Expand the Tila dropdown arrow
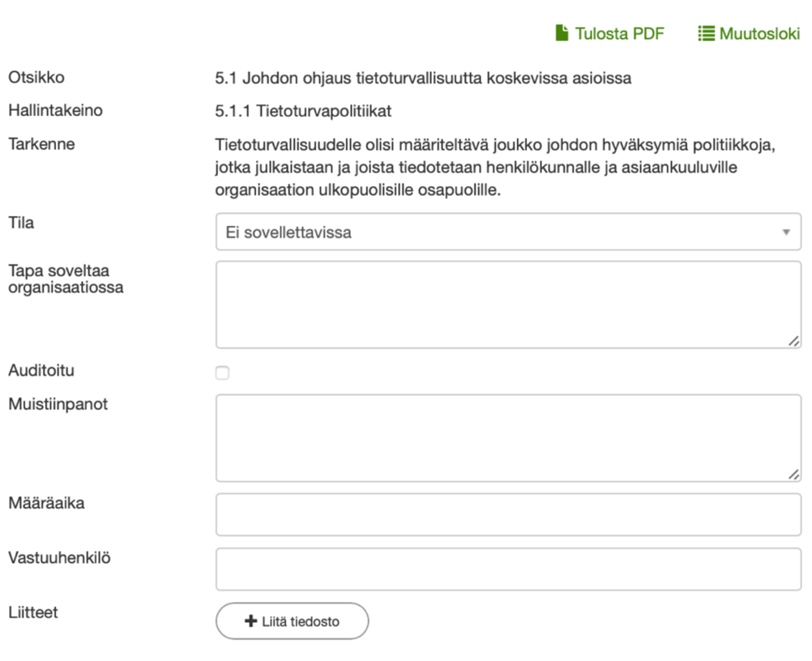This screenshot has height=661, width=812. click(x=785, y=232)
